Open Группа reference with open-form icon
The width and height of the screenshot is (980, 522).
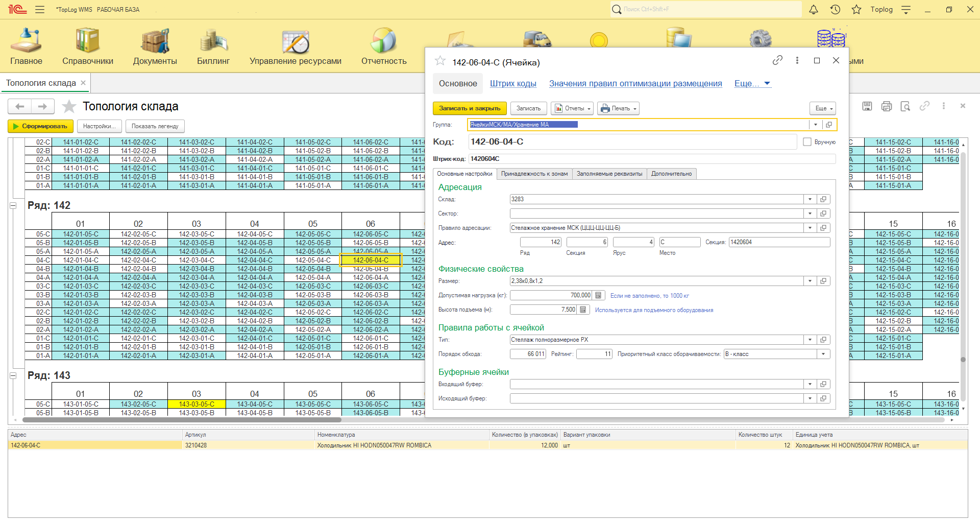click(x=829, y=125)
